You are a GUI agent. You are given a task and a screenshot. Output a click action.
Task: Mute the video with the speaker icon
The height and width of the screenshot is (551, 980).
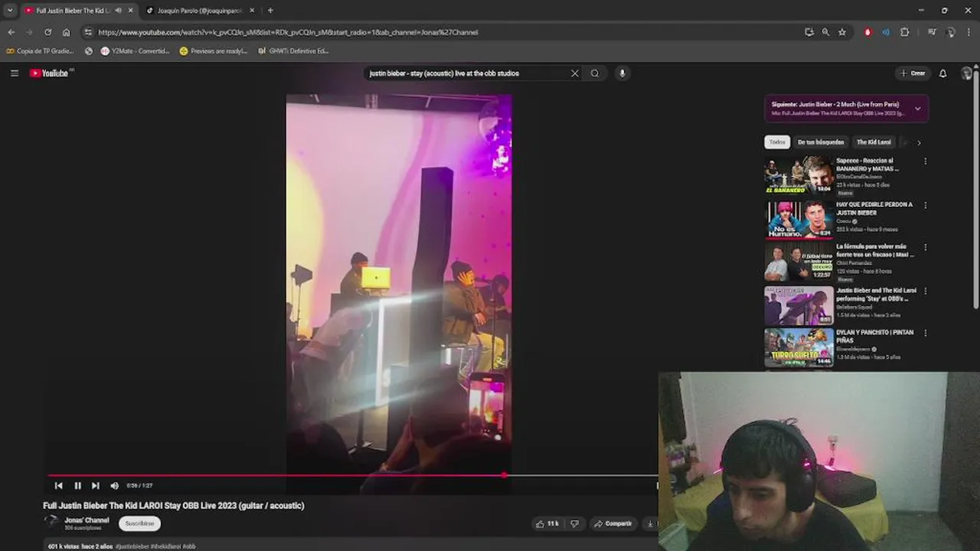(x=115, y=485)
